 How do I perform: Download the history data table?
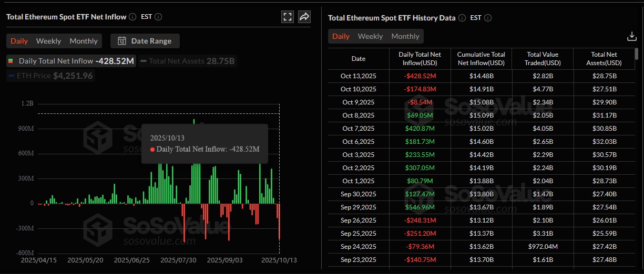coord(631,36)
